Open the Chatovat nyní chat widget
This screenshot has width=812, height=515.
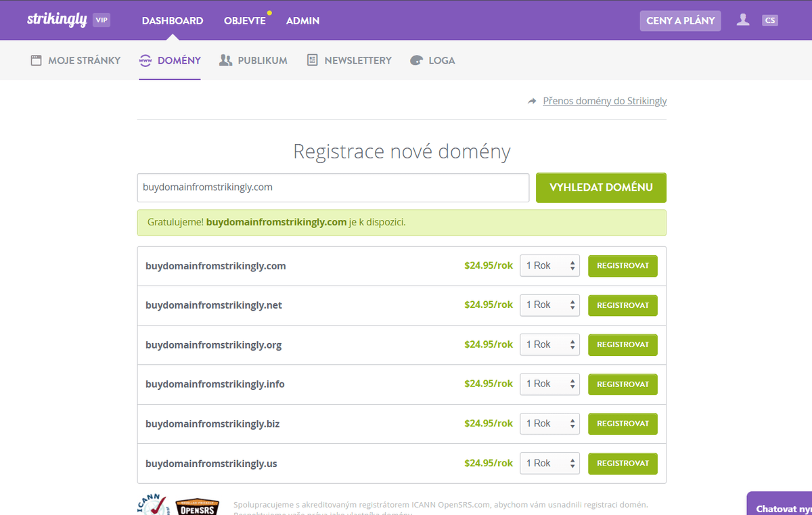click(x=780, y=503)
